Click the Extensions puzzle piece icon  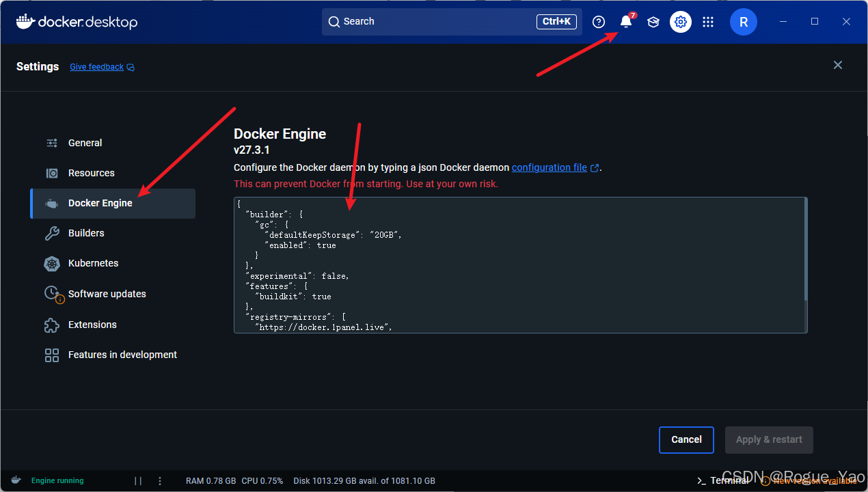pyautogui.click(x=52, y=325)
